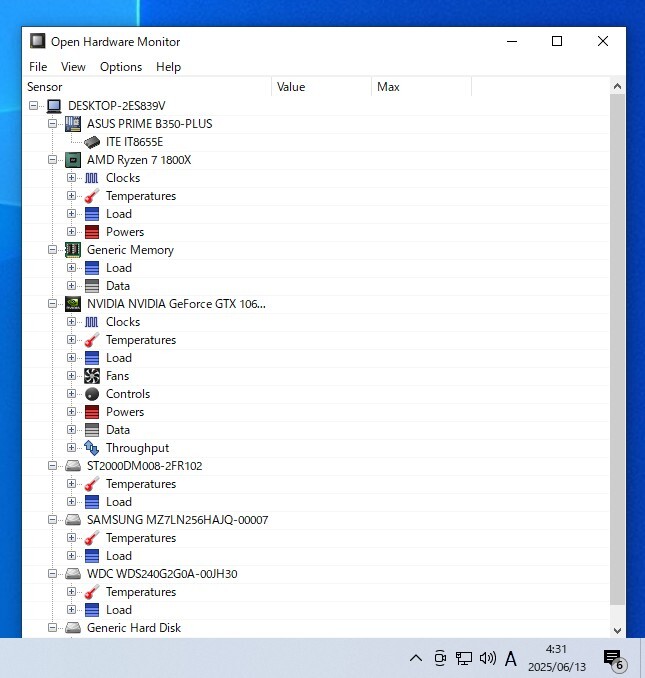Click the vertical scrollbar thumb
The width and height of the screenshot is (645, 678).
(617, 349)
